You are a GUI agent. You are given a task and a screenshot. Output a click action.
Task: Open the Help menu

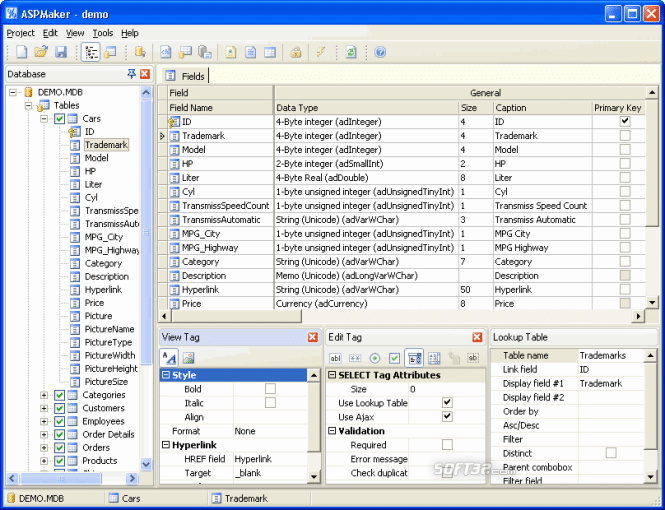pos(130,33)
